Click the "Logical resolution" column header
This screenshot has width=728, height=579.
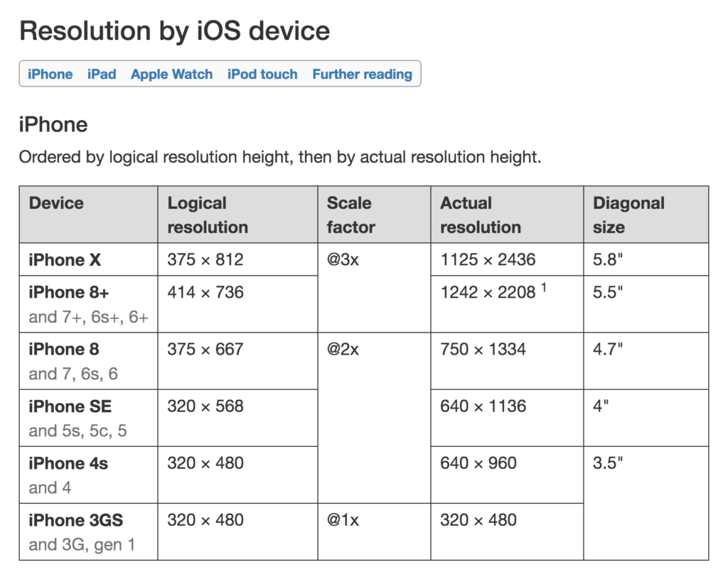tap(208, 214)
